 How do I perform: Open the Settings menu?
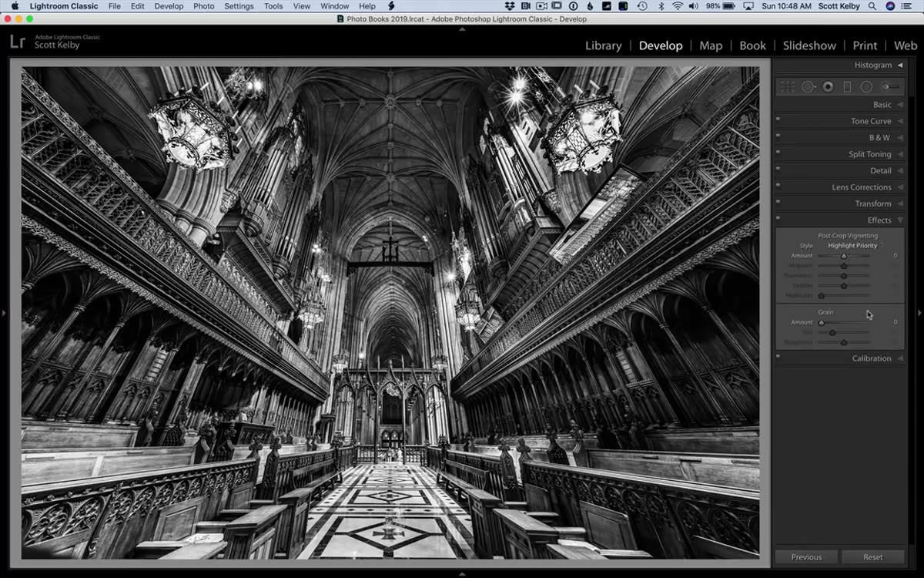(239, 6)
